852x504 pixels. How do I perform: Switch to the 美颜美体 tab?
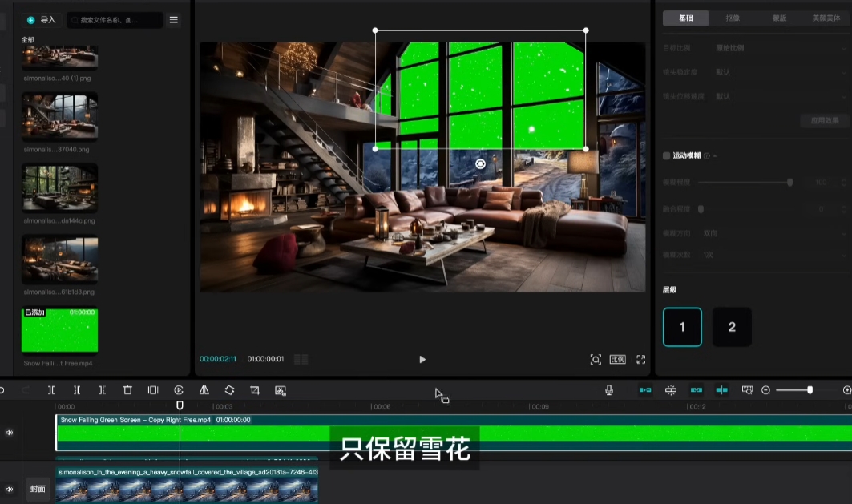point(826,18)
